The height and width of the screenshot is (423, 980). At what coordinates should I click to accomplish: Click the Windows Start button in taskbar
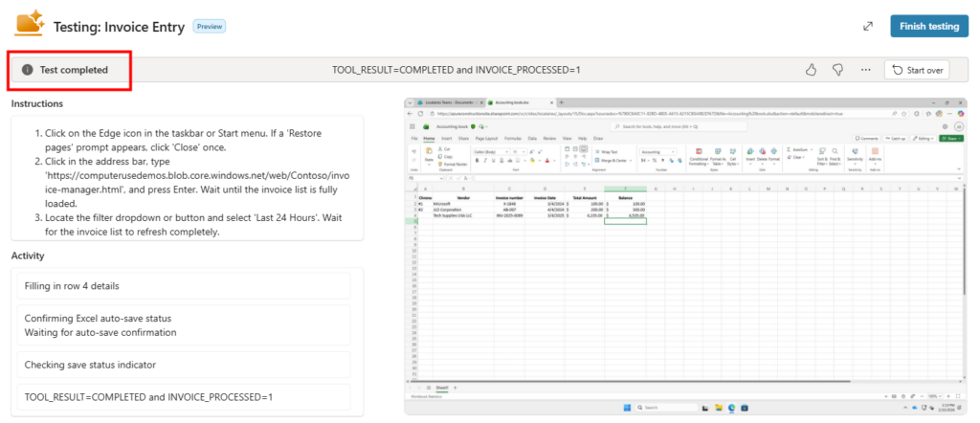click(627, 409)
